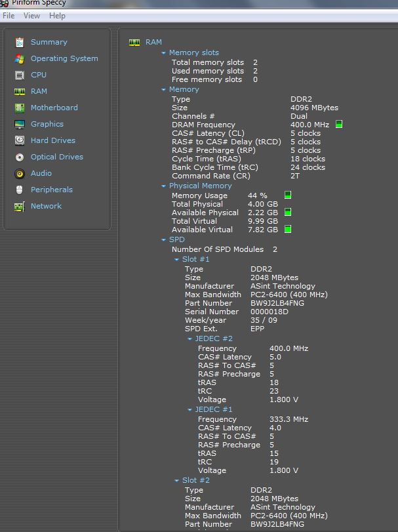398x532 pixels.
Task: Open the Motherboard section link
Action: [54, 108]
